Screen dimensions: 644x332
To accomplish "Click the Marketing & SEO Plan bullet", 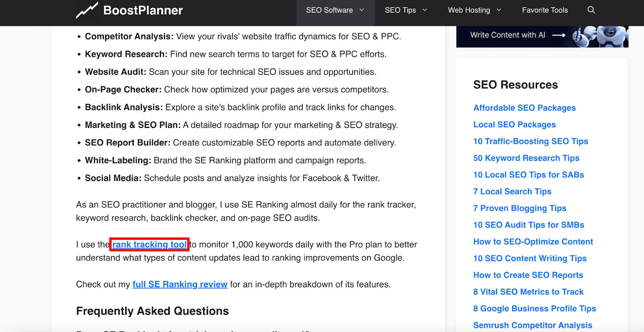I will (241, 125).
